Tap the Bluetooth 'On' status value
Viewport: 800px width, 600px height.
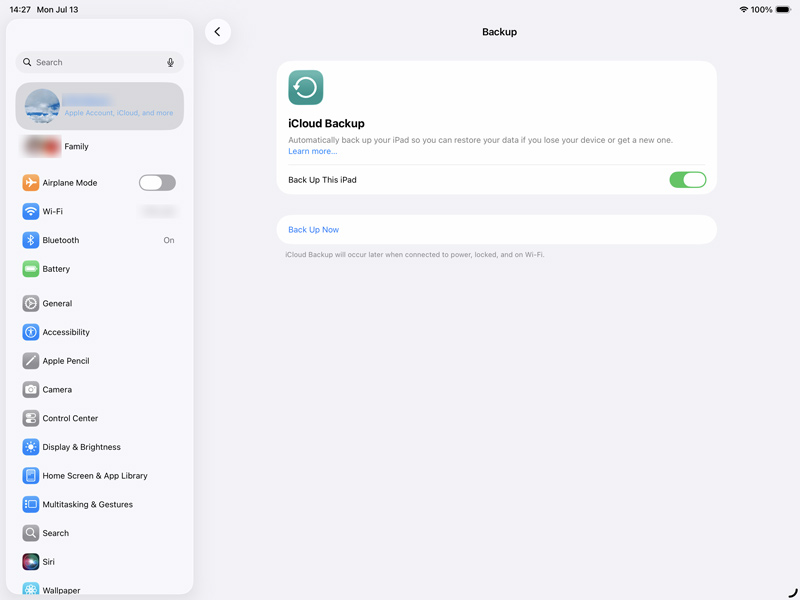click(169, 240)
